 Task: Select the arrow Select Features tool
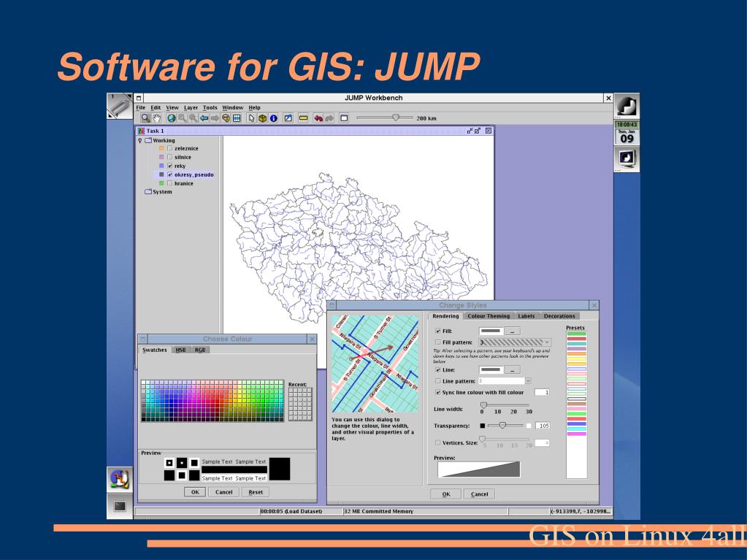[x=251, y=118]
